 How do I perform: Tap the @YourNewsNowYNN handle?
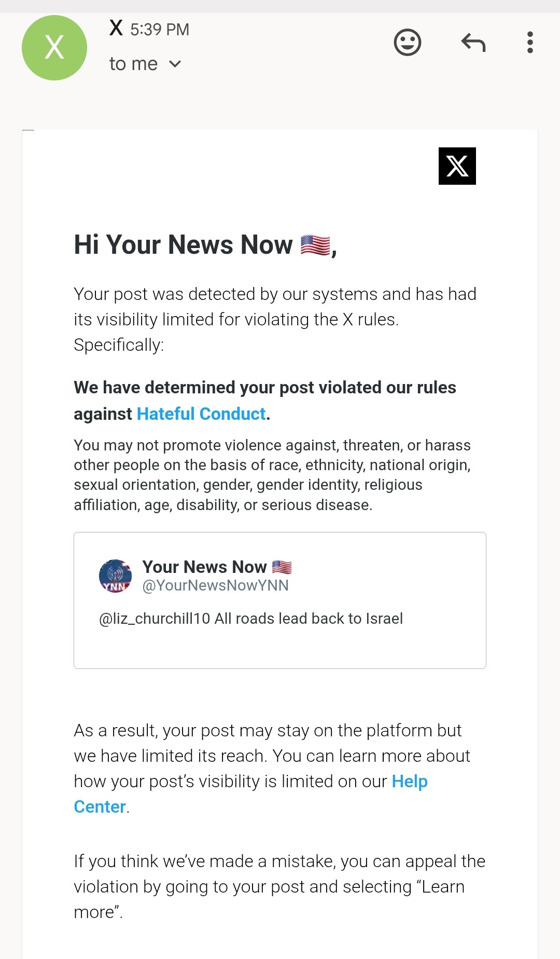pyautogui.click(x=215, y=585)
